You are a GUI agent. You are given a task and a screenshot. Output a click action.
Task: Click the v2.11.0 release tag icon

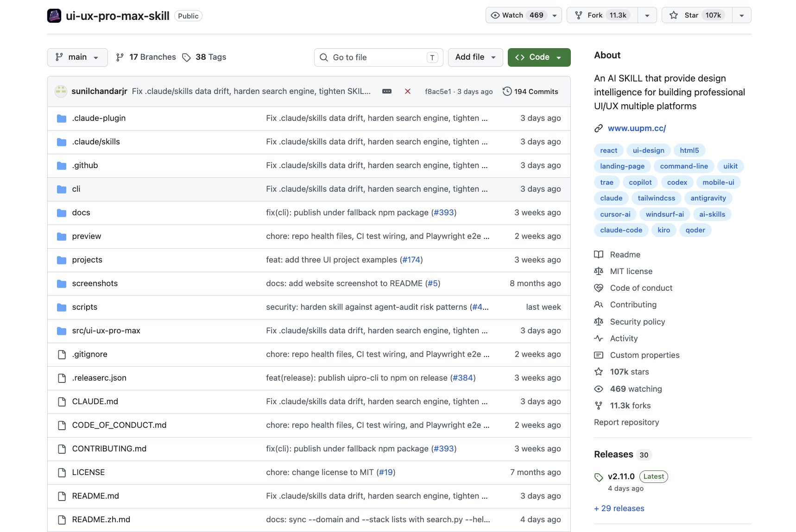(x=599, y=477)
